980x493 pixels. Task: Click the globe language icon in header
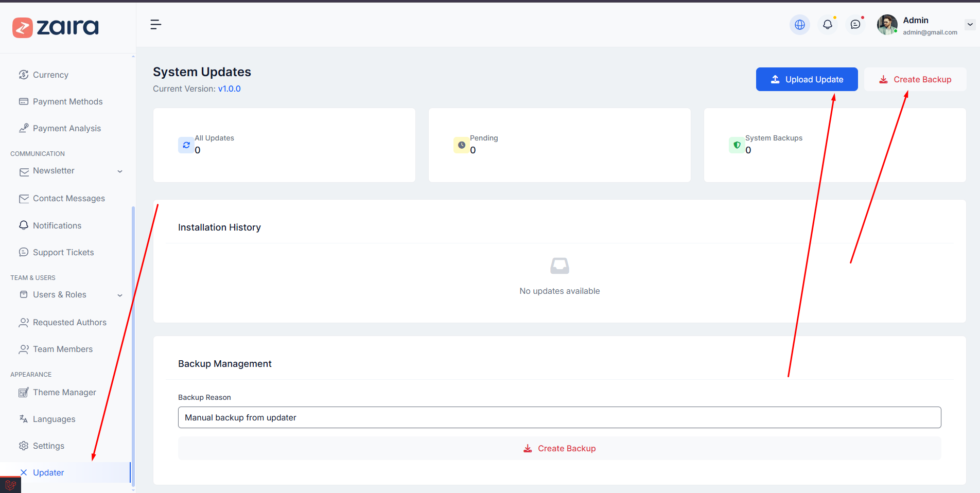(799, 25)
